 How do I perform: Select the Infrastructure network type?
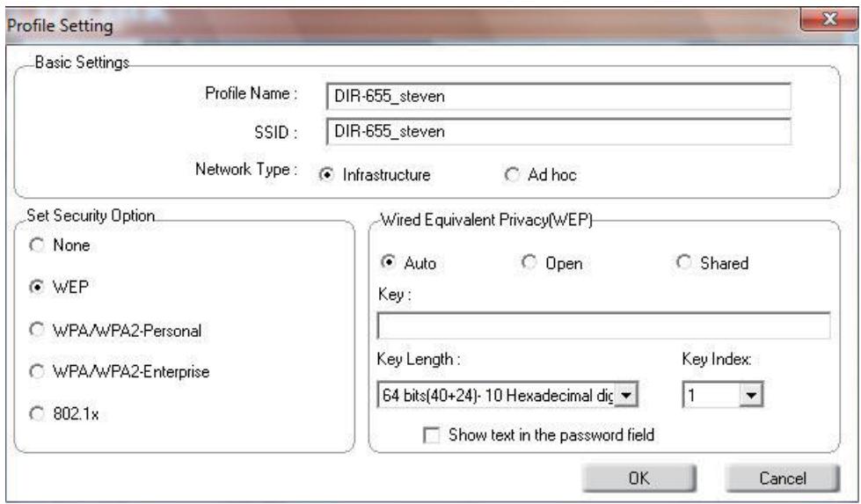(326, 174)
